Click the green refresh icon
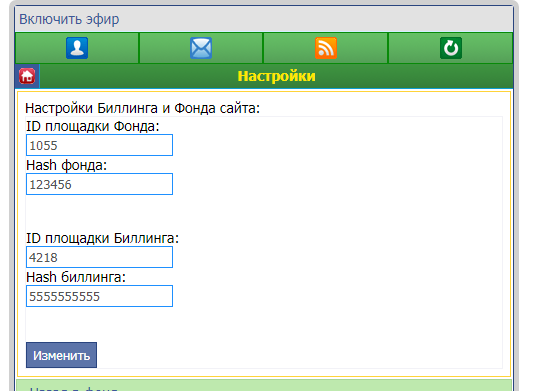549x391 pixels. tap(451, 48)
